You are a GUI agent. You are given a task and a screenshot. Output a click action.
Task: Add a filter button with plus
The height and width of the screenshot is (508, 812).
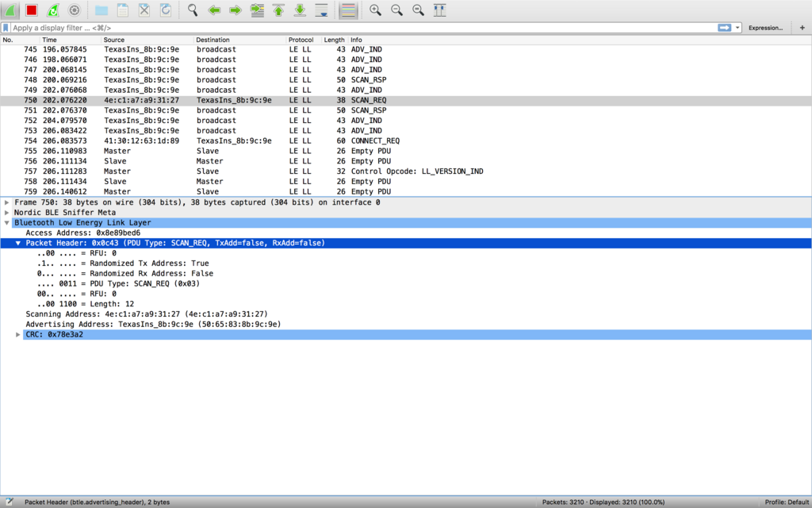(x=802, y=28)
